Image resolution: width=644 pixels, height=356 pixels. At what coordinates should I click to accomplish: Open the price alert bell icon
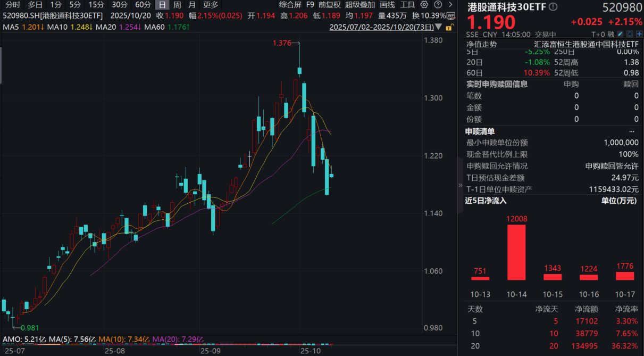click(x=629, y=34)
